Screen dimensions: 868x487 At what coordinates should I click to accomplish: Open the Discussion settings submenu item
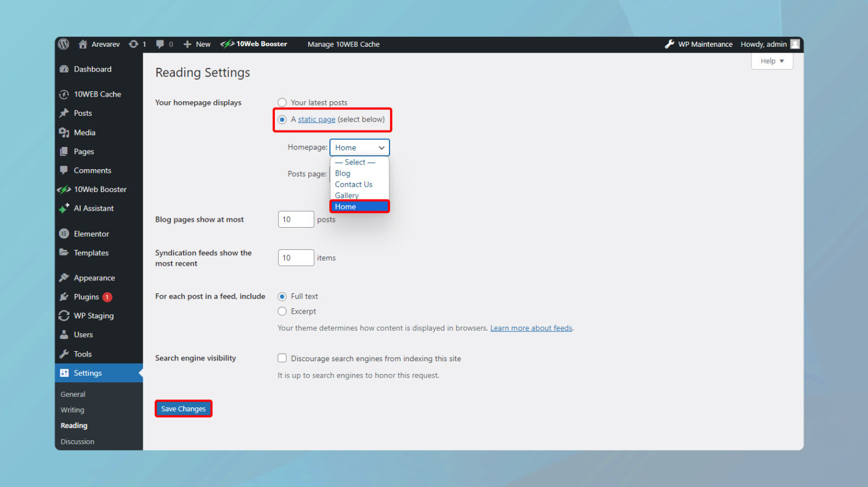77,441
